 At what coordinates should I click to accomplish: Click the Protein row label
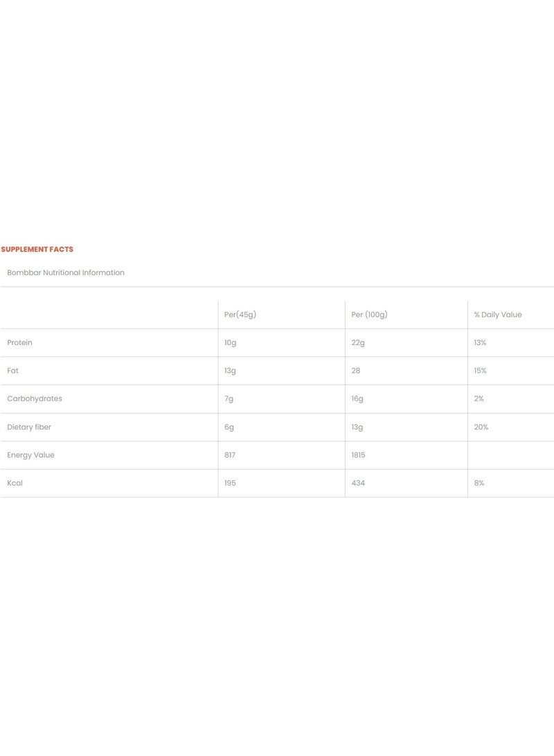[x=20, y=343]
